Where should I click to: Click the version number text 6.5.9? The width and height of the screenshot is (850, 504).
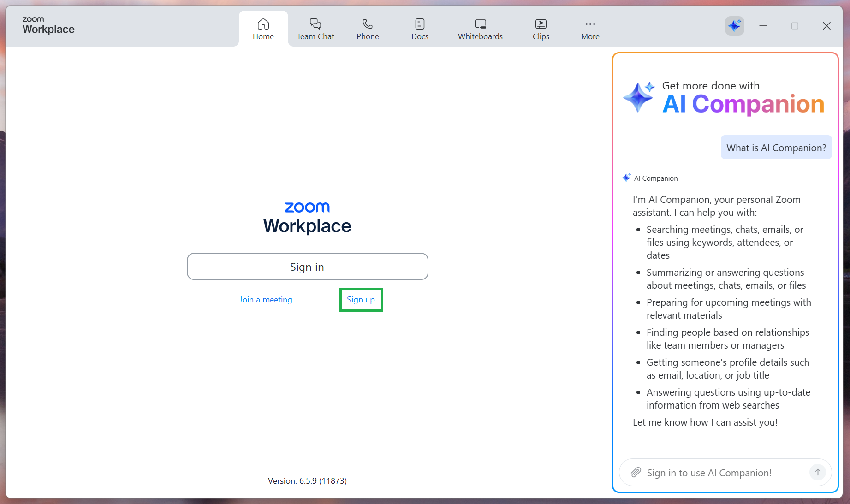pyautogui.click(x=308, y=481)
